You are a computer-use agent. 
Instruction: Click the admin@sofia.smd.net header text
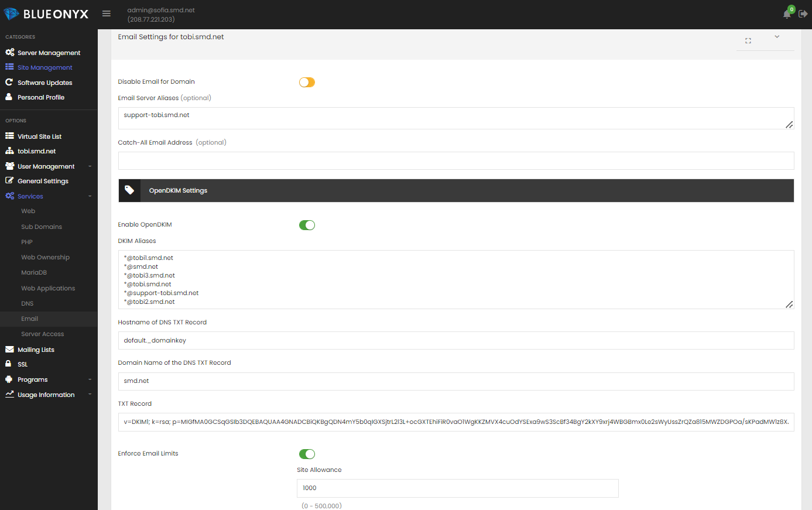161,10
